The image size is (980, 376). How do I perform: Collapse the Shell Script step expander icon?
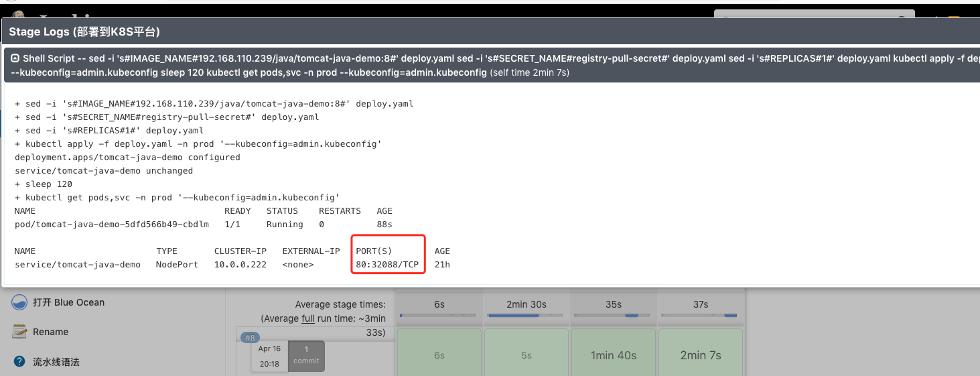(15, 58)
